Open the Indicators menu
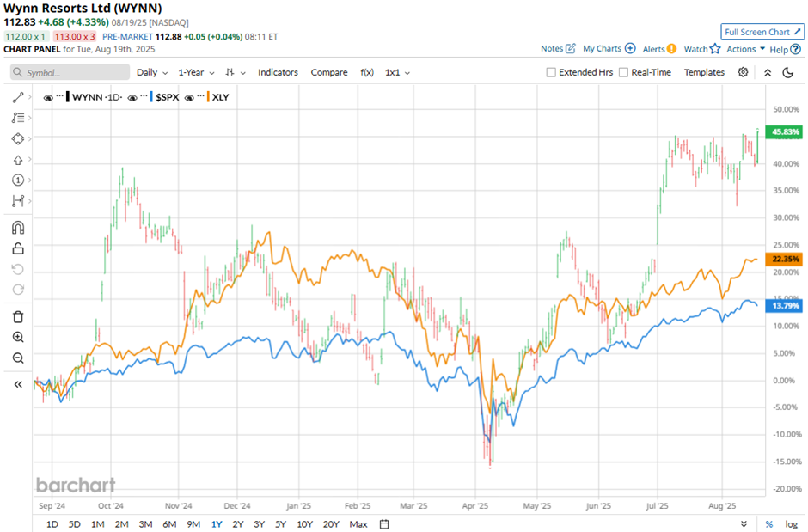This screenshot has width=808, height=532. pyautogui.click(x=278, y=72)
